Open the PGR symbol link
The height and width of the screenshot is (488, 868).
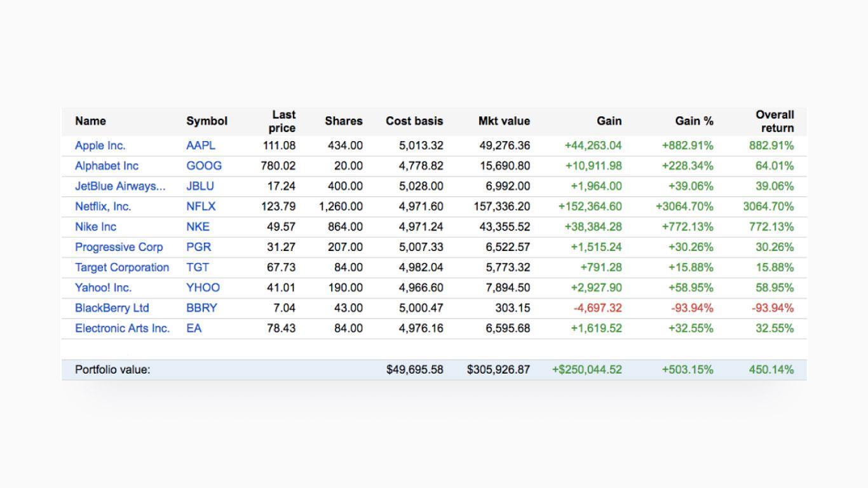pyautogui.click(x=199, y=247)
